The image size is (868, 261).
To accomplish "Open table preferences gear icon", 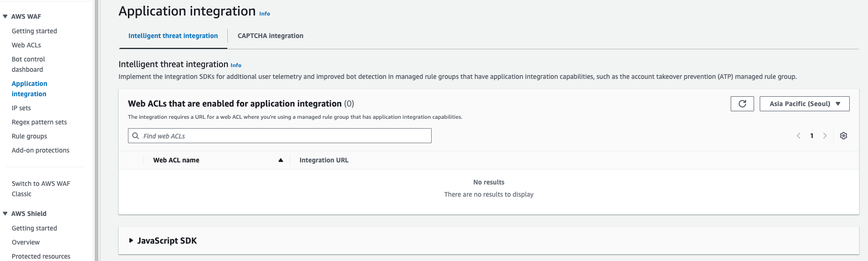I will point(844,136).
